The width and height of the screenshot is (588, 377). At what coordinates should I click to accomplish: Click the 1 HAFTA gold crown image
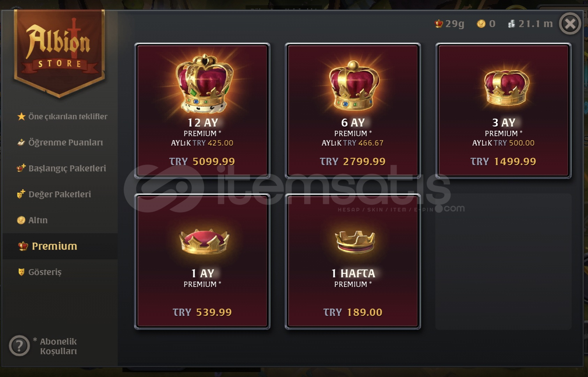tap(355, 241)
